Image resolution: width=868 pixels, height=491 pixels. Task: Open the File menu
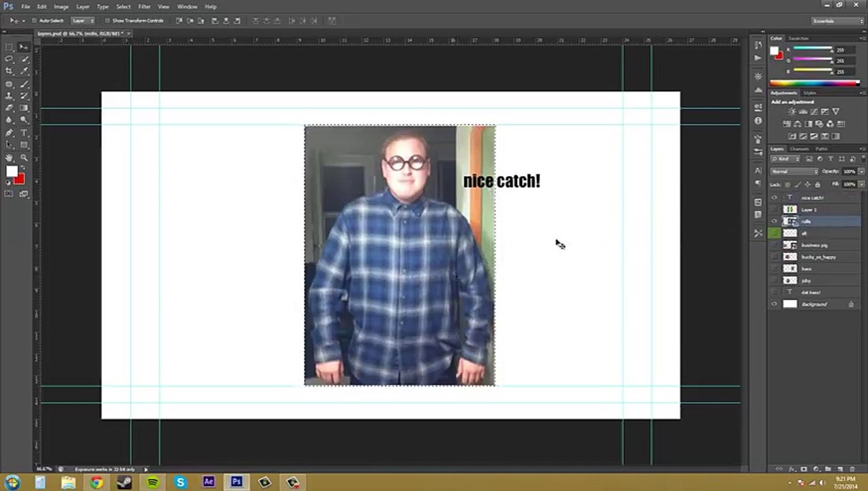(x=25, y=6)
